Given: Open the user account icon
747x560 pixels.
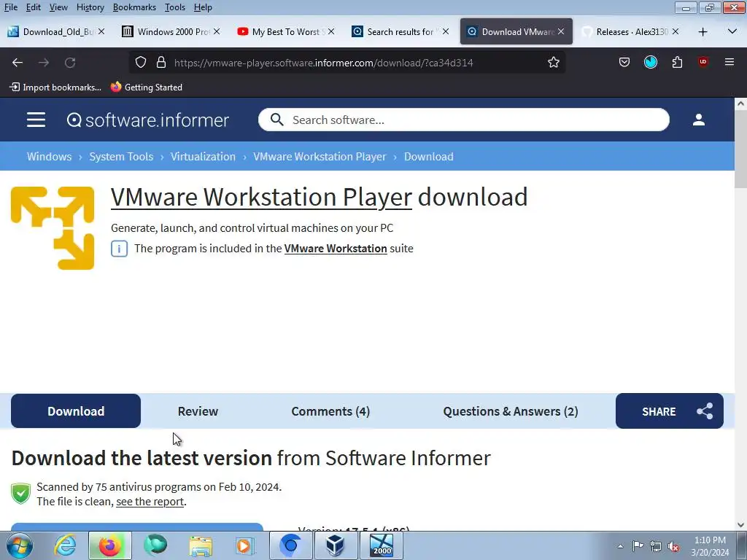Looking at the screenshot, I should tap(698, 120).
